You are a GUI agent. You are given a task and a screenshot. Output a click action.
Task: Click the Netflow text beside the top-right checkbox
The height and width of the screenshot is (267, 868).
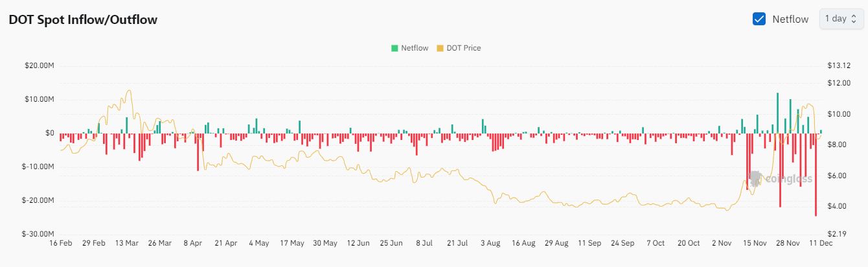point(790,19)
